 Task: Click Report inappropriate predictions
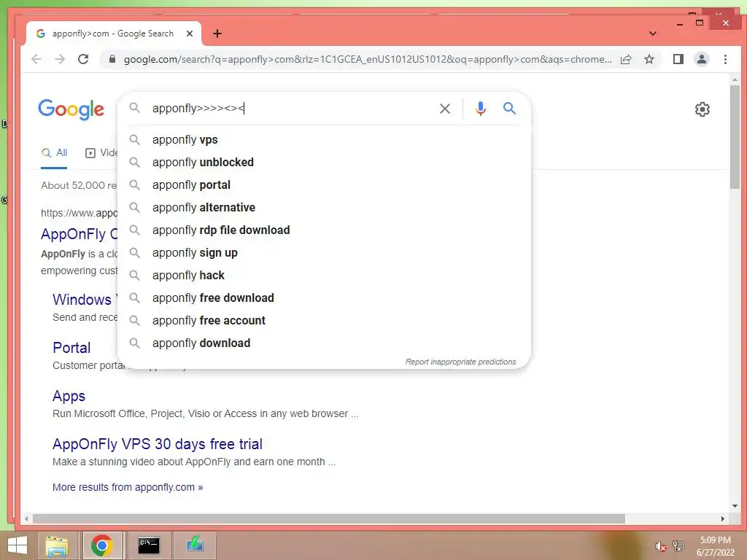tap(460, 362)
